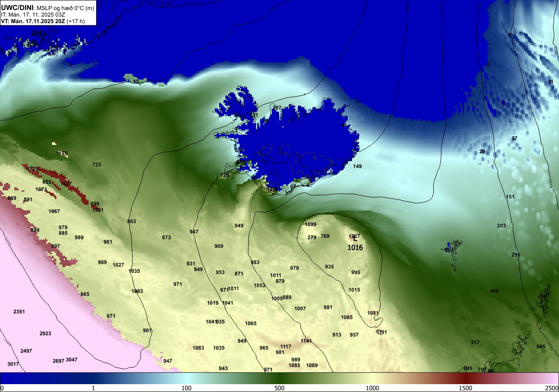Click the 1007 height value
Viewport: 559px width, 392px height.
pos(300,309)
